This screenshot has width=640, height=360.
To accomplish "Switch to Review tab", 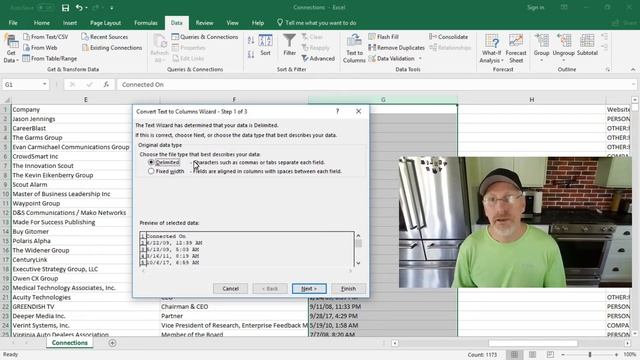I will point(204,23).
